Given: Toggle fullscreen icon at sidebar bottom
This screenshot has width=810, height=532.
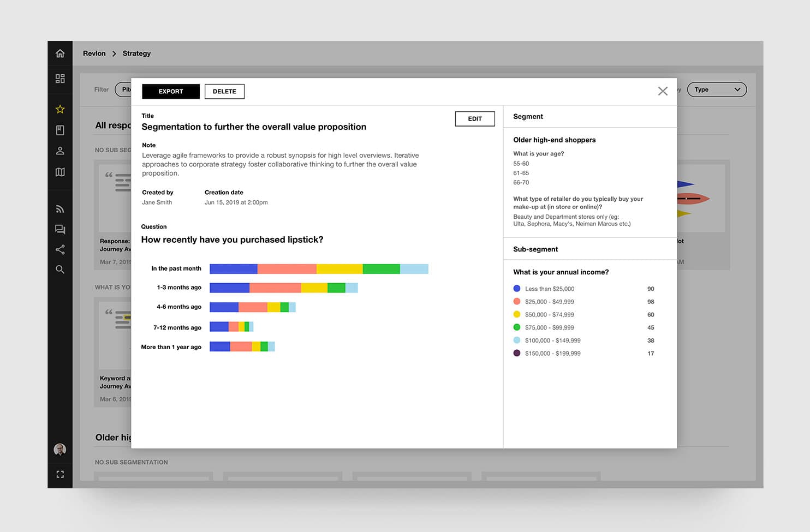Looking at the screenshot, I should [x=60, y=474].
